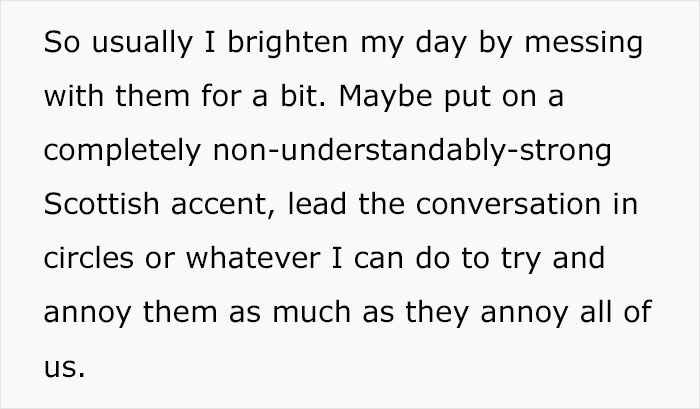Screen dimensions: 700x409
Task: Click the word 'put' in second line
Action: coord(467,98)
